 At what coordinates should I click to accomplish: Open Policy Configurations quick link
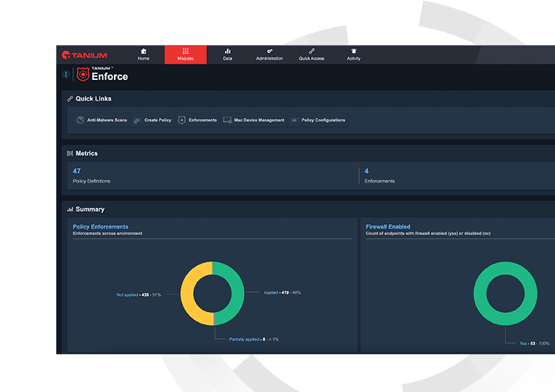pyautogui.click(x=318, y=121)
